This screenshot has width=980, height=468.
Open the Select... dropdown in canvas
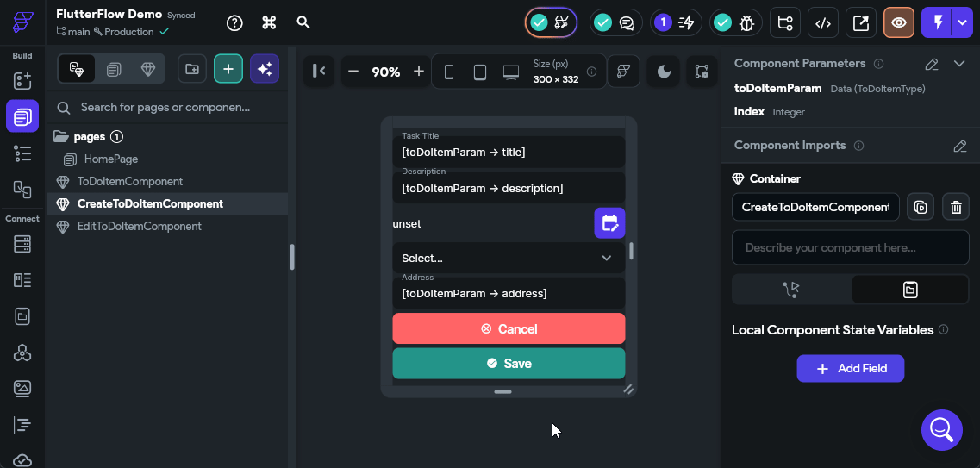tap(509, 258)
